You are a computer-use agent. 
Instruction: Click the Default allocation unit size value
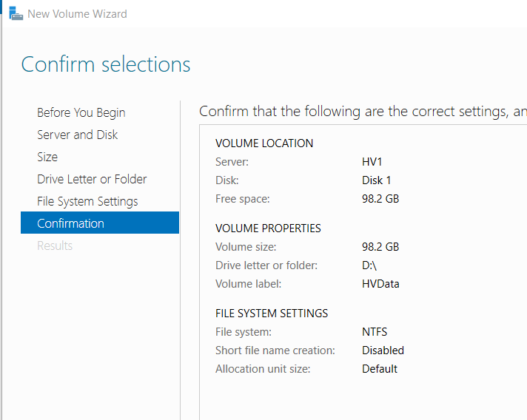380,369
